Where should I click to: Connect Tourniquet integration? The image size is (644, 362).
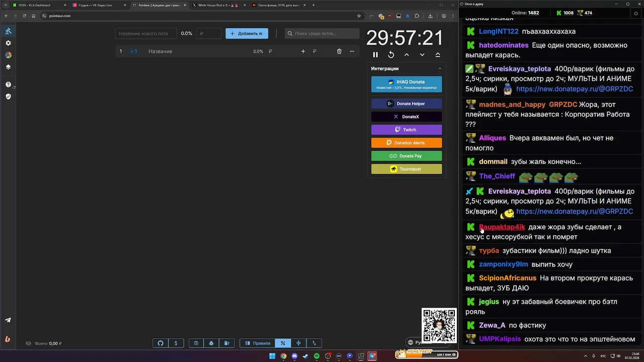pos(407,169)
